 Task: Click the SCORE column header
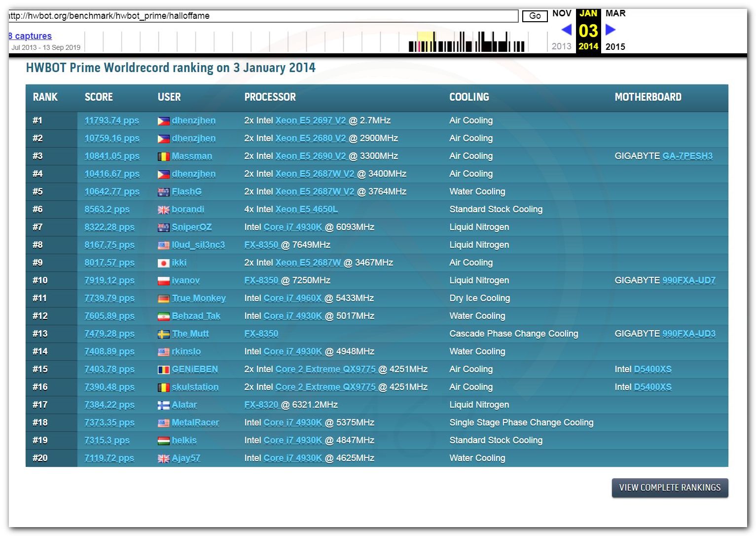[x=99, y=97]
